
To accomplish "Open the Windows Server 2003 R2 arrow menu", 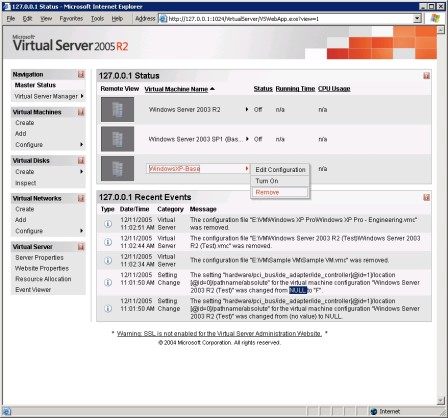I will tap(247, 109).
